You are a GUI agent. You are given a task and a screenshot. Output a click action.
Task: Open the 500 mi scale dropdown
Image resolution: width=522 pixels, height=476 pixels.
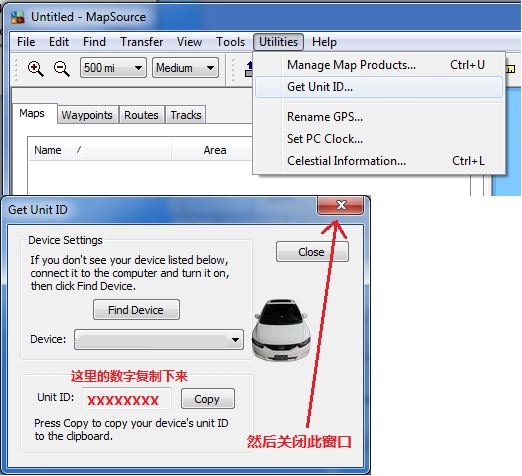pos(113,68)
